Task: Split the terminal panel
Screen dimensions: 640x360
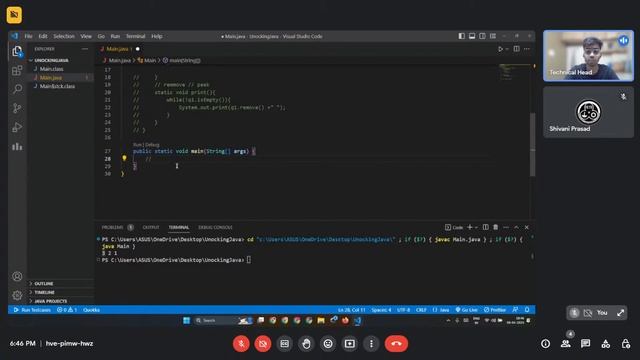Action: click(485, 227)
